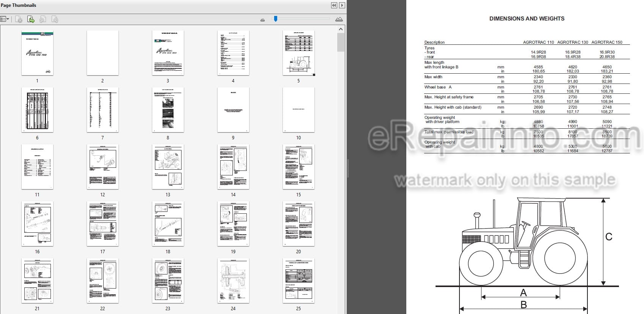Select the page 12 thumbnail

[x=103, y=167]
